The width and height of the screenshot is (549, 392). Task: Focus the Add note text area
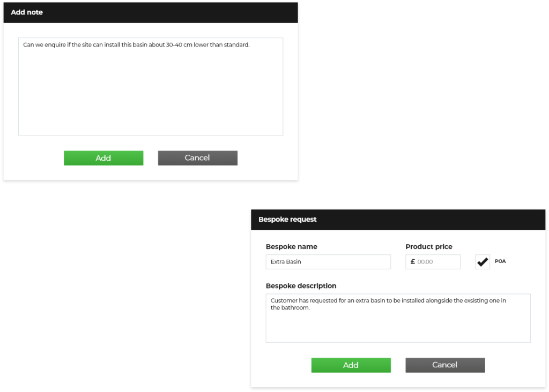(150, 91)
